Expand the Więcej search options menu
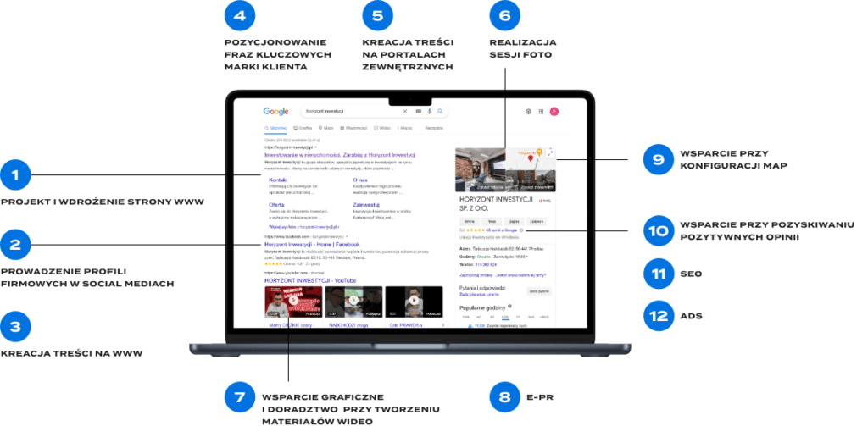 click(x=405, y=128)
